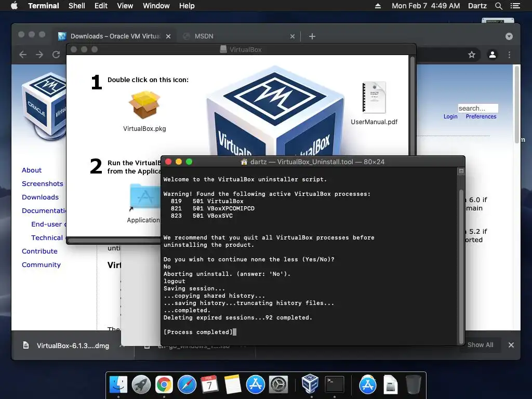Go back in Chrome
The image size is (532, 399).
pos(23,55)
